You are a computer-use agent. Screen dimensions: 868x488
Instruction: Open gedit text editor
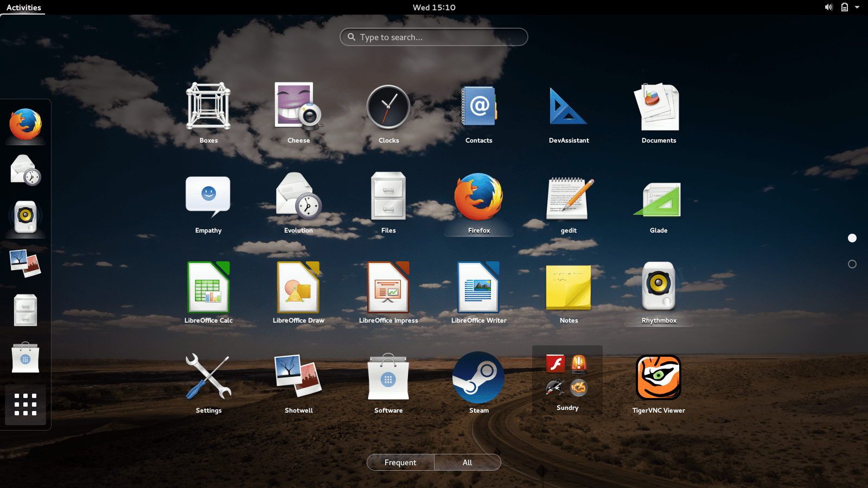pyautogui.click(x=569, y=202)
